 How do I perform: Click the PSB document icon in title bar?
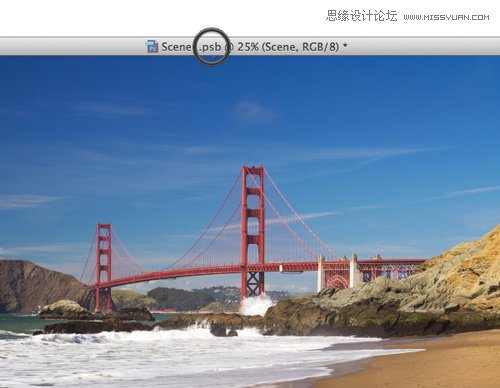coord(152,46)
